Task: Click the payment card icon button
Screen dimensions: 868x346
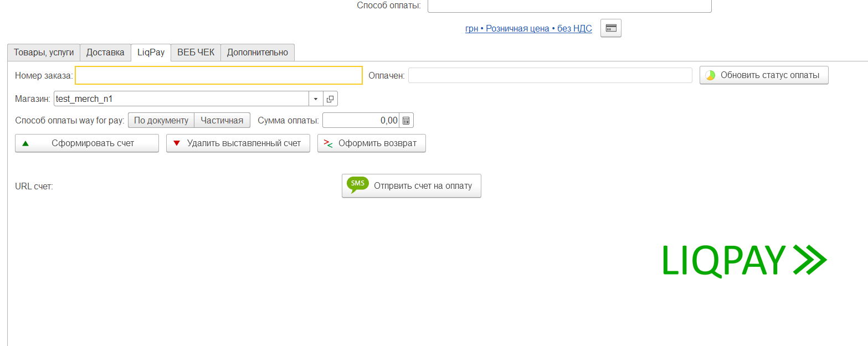Action: click(611, 28)
